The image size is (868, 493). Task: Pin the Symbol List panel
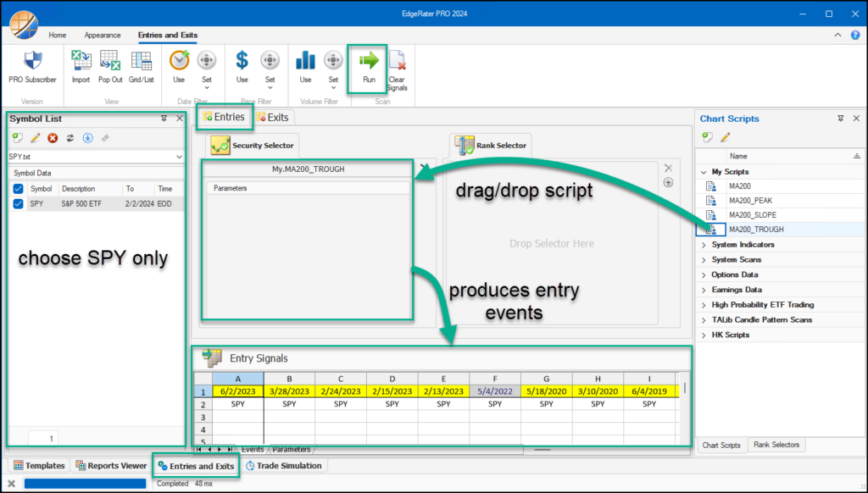tap(164, 119)
